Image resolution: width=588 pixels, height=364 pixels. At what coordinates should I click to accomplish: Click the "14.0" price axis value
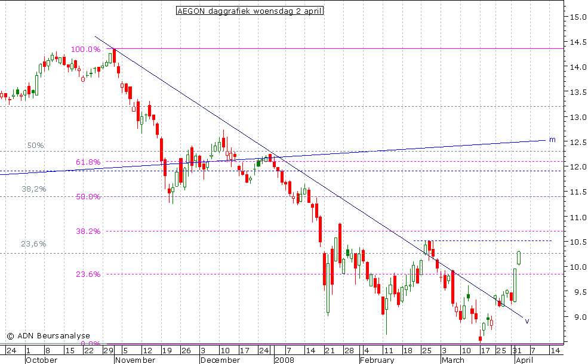[578, 67]
